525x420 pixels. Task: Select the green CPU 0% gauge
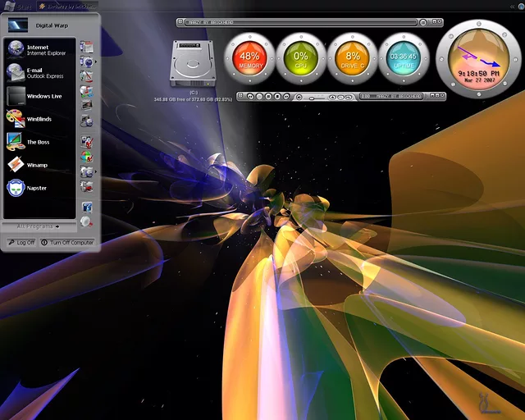point(301,59)
